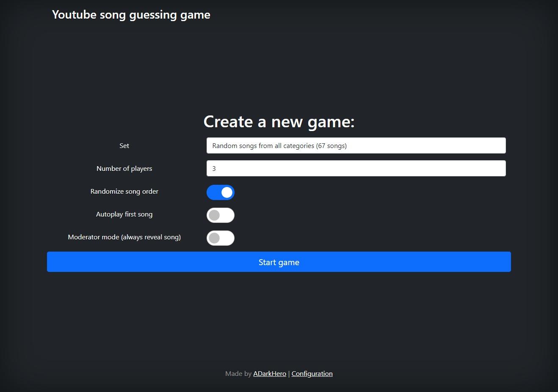Enable the Autoplay first song switch
This screenshot has width=558, height=392.
pos(221,215)
